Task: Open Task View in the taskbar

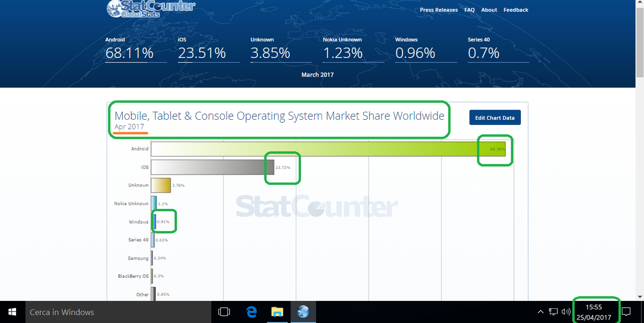Action: pyautogui.click(x=224, y=312)
